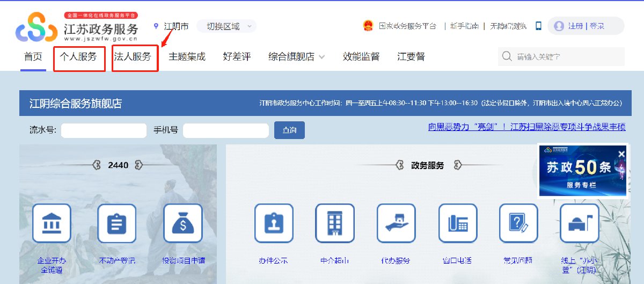Screen dimensions: 644x284
Task: Select the 中介超市 building icon
Action: [335, 223]
